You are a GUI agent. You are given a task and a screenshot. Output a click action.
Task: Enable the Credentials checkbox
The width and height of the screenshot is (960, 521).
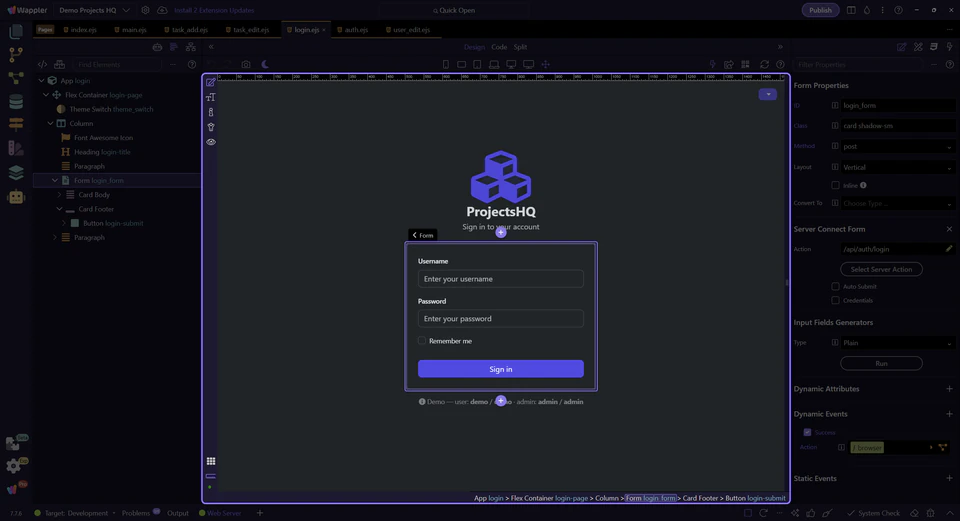click(x=835, y=300)
